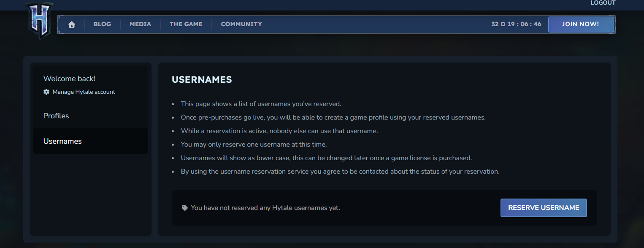Open the Community menu
This screenshot has width=644, height=248.
[x=241, y=24]
